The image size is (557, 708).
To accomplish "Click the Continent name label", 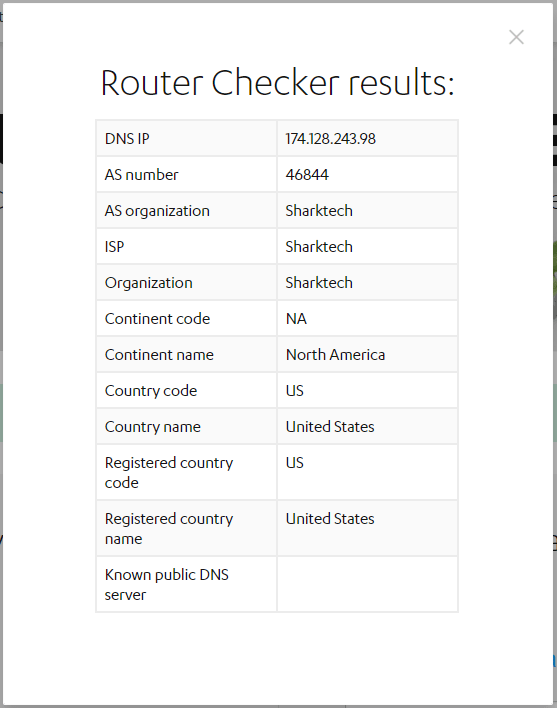I will (x=159, y=355).
